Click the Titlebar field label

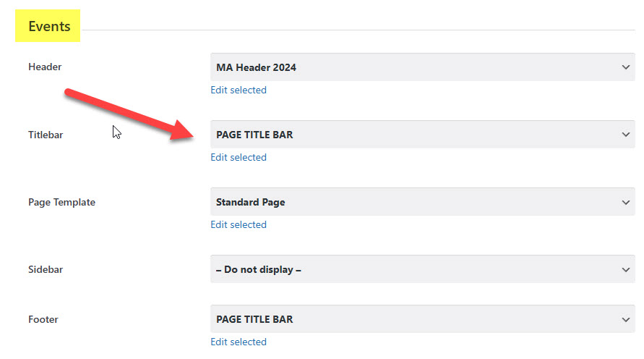46,135
